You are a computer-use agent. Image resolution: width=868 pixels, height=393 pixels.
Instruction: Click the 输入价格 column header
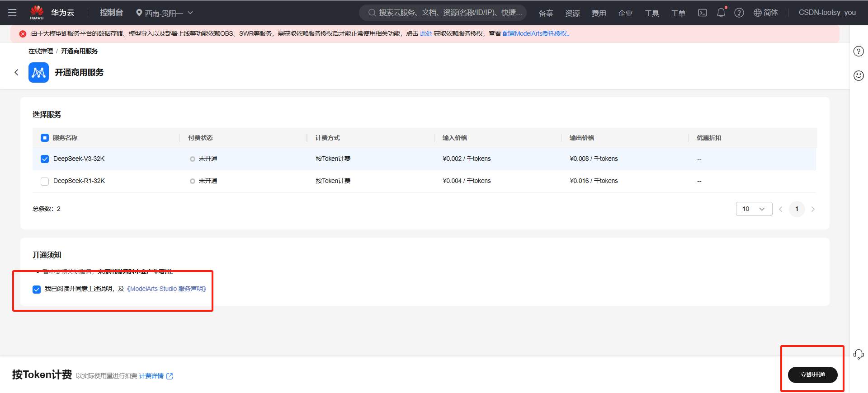click(x=455, y=138)
